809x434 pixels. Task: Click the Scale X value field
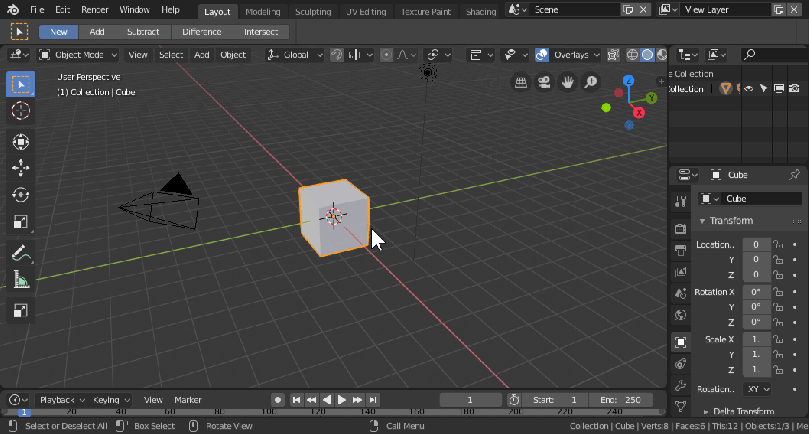point(756,339)
